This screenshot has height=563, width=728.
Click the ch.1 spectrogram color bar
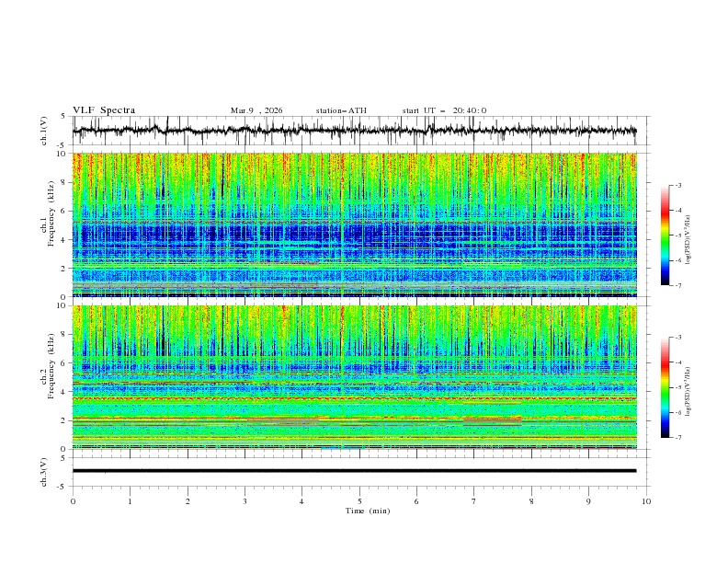coord(665,235)
